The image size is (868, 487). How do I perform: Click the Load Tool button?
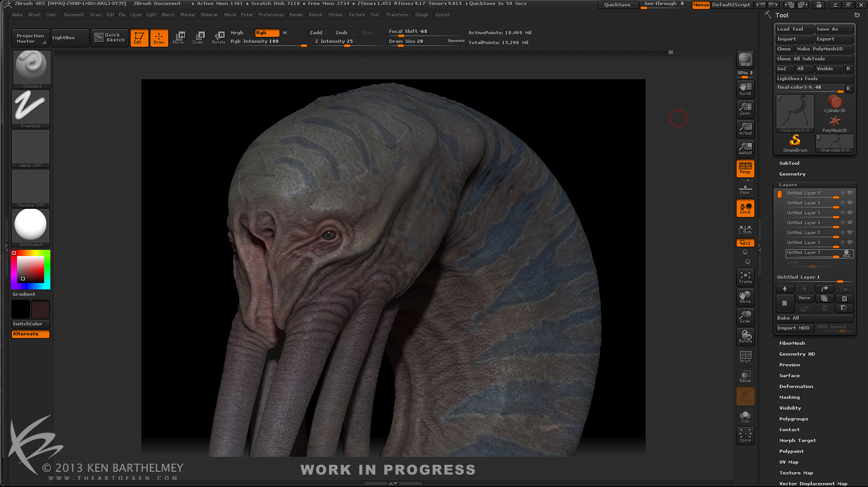(x=794, y=29)
